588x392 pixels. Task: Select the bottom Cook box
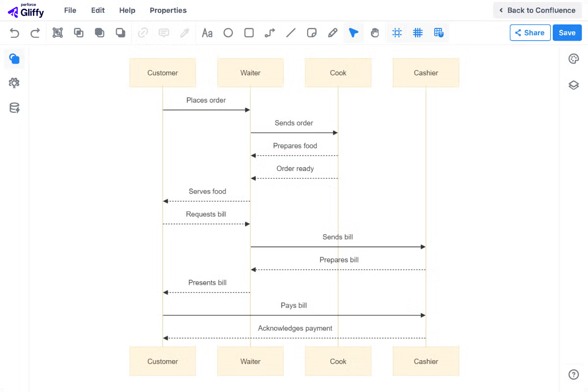338,362
